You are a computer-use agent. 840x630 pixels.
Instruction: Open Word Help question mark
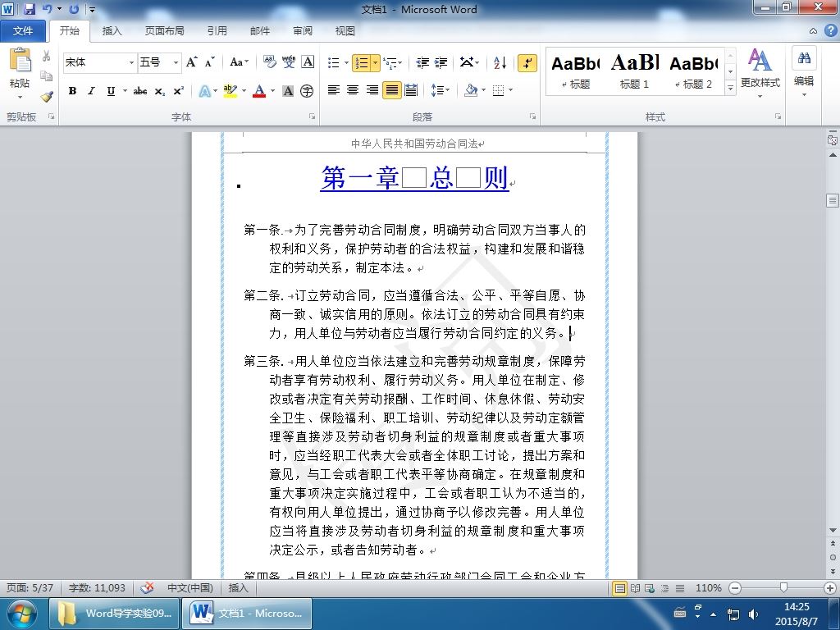tap(830, 30)
